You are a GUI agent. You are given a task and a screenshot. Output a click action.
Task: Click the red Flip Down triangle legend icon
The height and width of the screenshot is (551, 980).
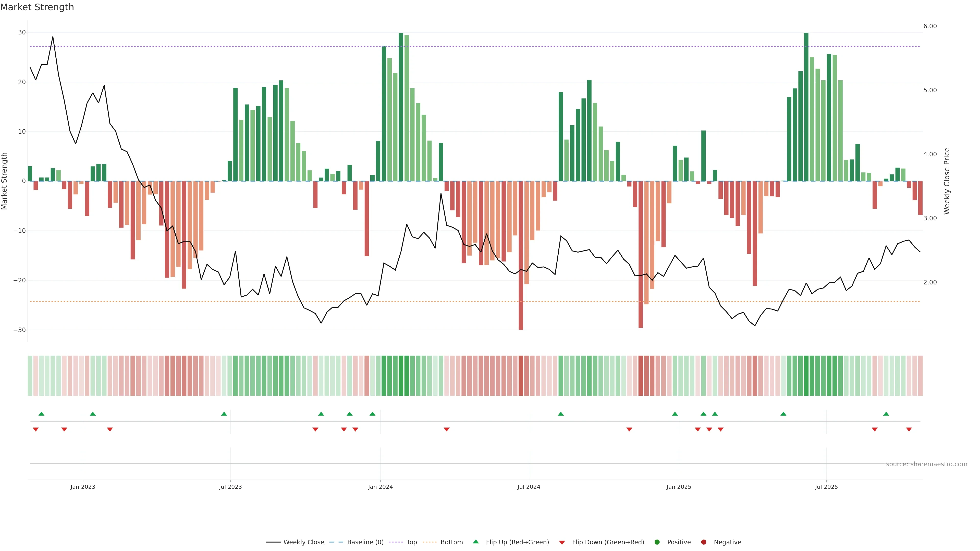tap(562, 543)
